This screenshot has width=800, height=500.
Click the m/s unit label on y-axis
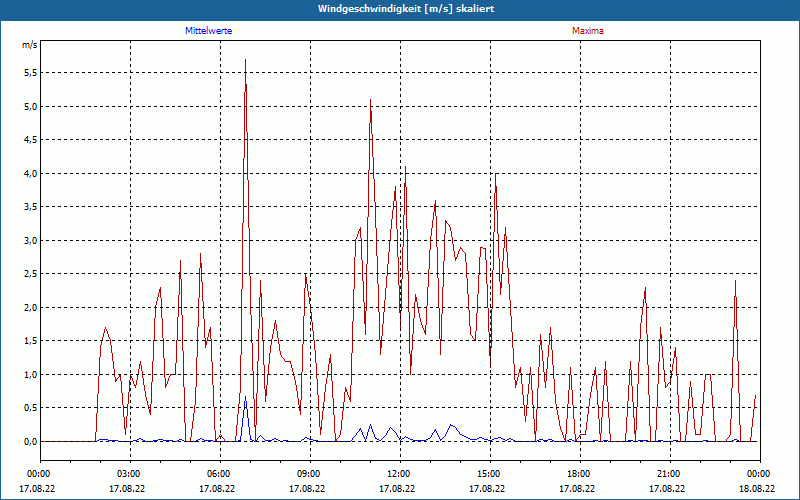coord(30,45)
